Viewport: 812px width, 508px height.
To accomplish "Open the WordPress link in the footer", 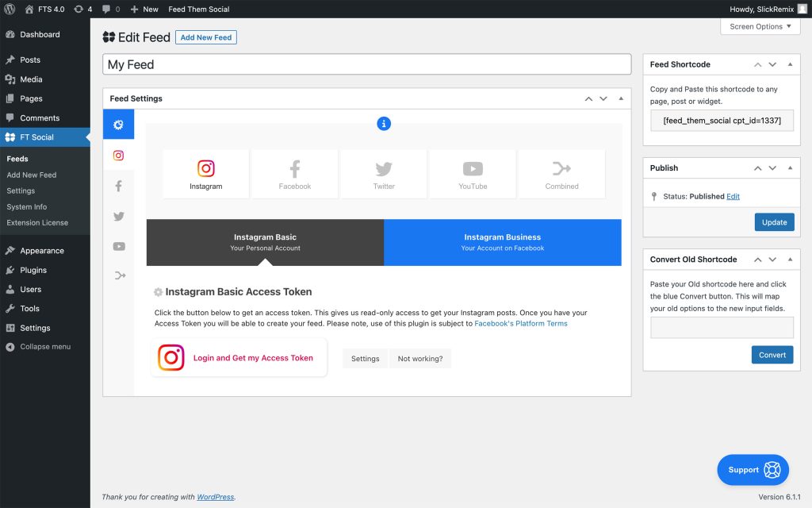I will pos(216,497).
